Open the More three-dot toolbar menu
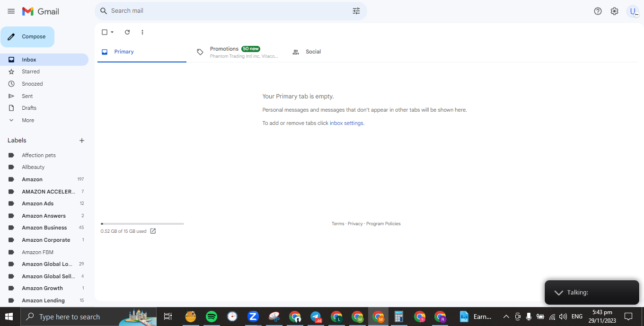The image size is (644, 326). (x=142, y=32)
